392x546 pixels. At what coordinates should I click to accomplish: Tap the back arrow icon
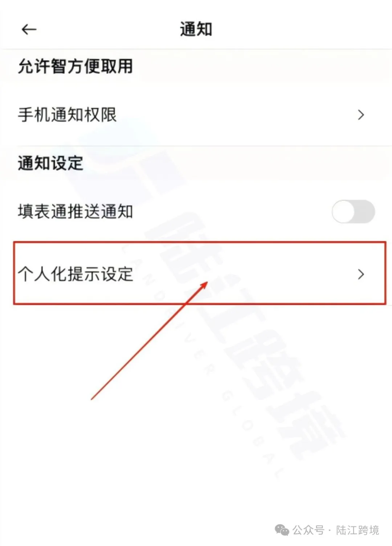[29, 29]
